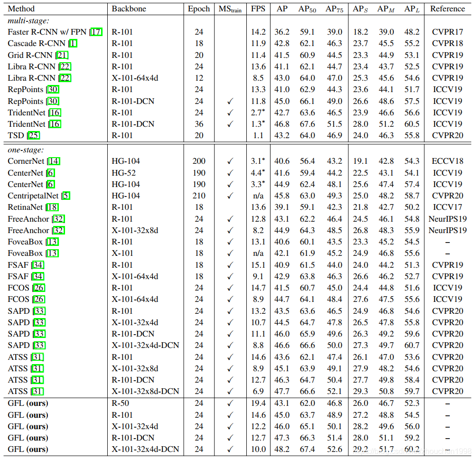Click 'GFL (ours)' in the R-101-DCN row
This screenshot has width=476, height=460.
point(28,438)
